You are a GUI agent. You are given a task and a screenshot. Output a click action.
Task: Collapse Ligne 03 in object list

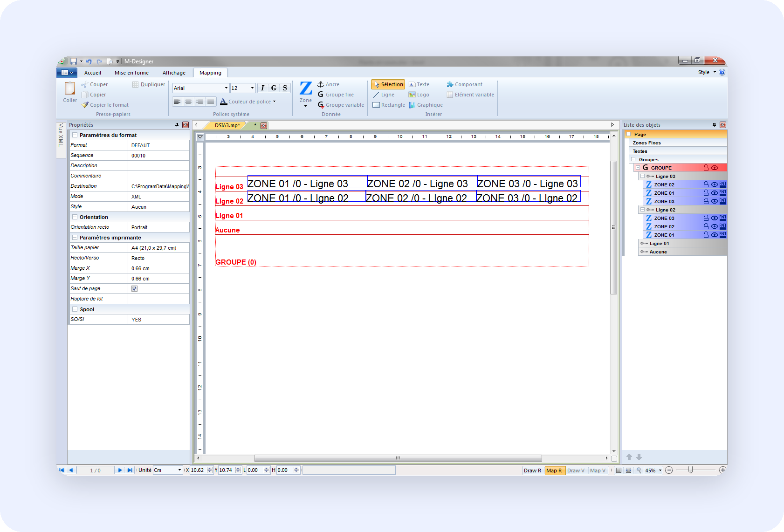[642, 176]
